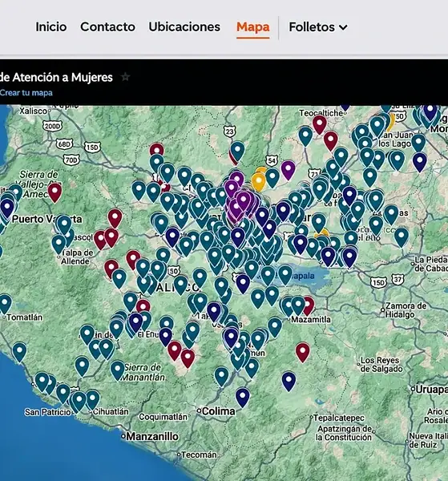Select navy pin just right of Colima label
The image size is (448, 481).
pos(243,397)
